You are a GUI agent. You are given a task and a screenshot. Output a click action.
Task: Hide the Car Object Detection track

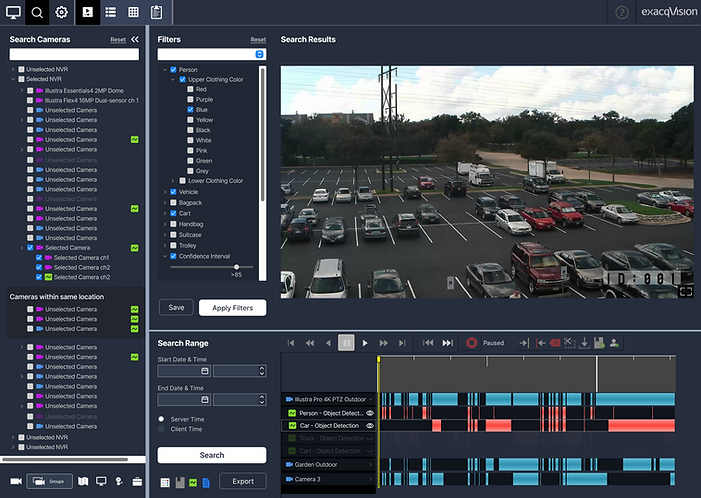click(370, 426)
